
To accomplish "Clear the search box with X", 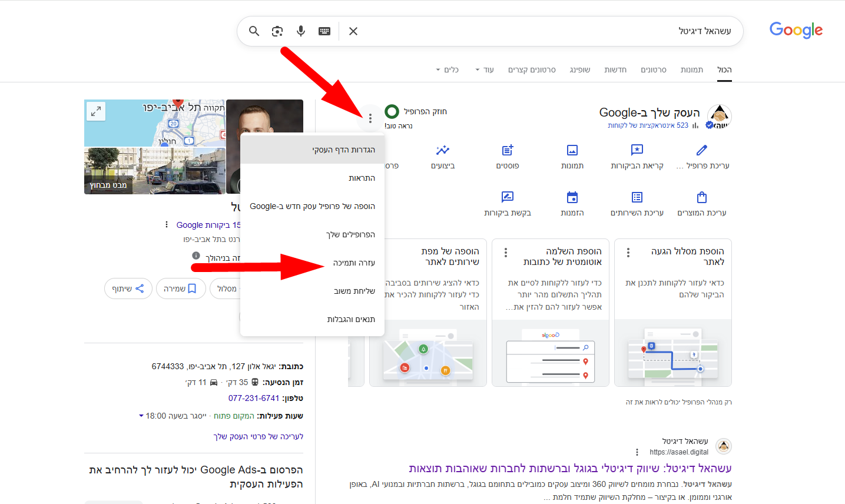I will 353,31.
